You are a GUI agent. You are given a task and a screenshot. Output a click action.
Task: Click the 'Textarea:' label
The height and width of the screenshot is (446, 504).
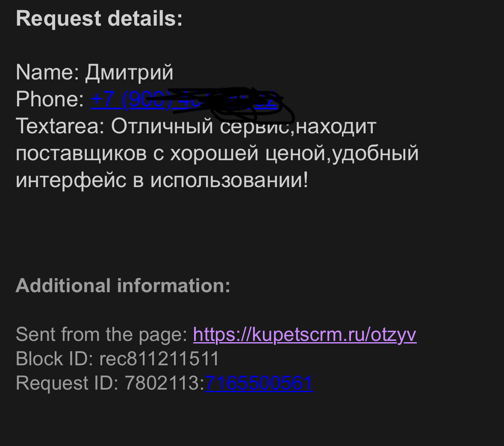click(60, 126)
